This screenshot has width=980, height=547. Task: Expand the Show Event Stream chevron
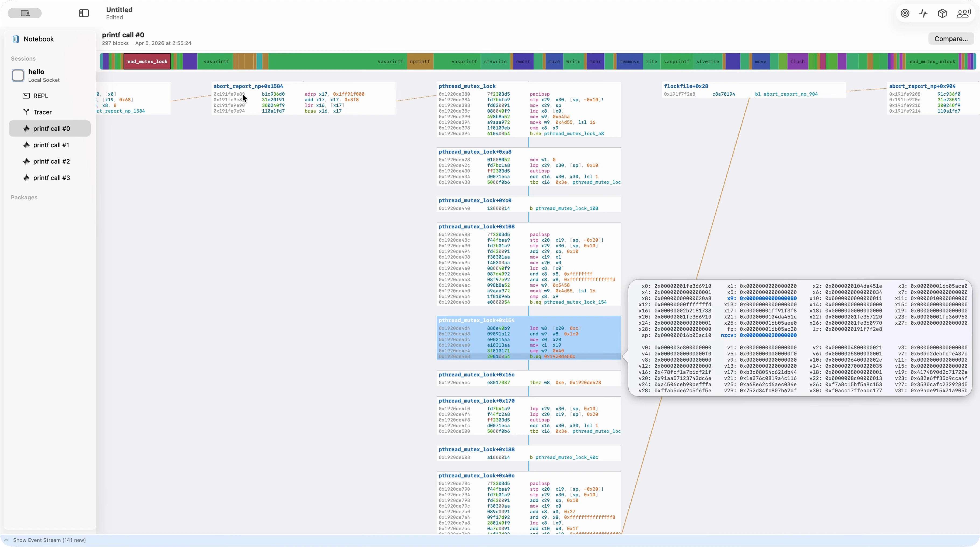tap(6, 540)
